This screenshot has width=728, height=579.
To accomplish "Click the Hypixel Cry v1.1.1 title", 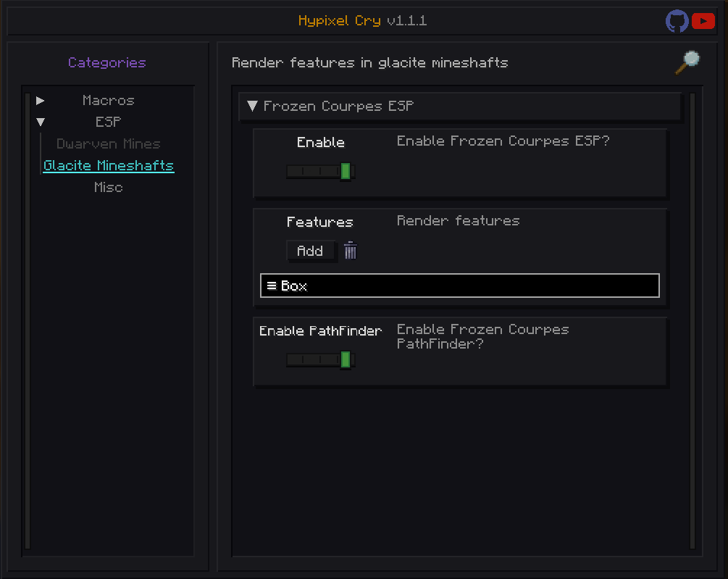I will tap(362, 21).
